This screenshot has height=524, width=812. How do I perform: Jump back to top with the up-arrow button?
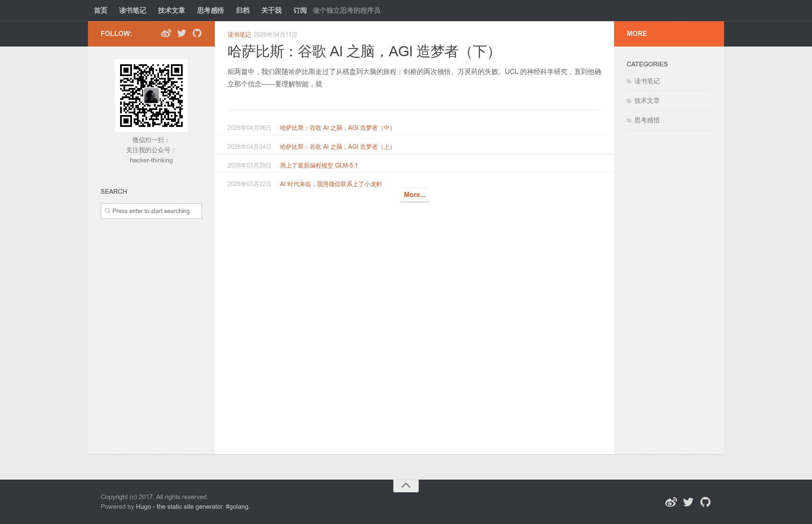point(406,486)
